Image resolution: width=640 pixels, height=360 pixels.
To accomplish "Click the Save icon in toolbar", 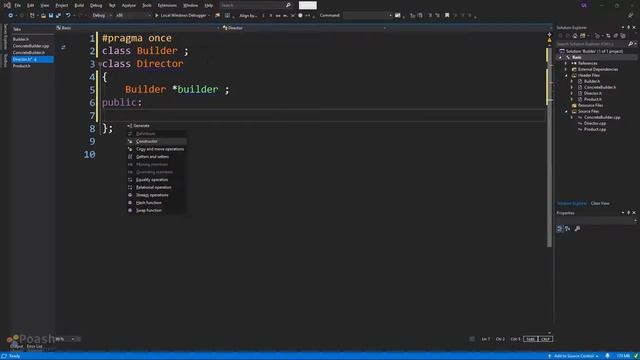I will (x=51, y=16).
